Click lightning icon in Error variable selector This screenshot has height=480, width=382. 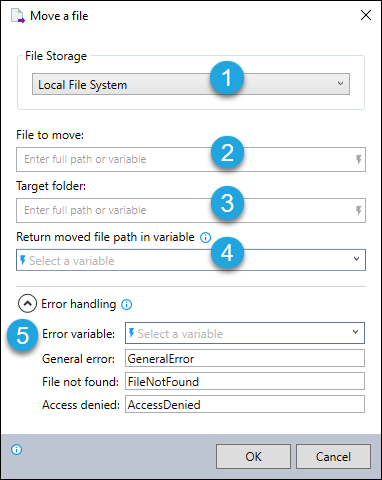pyautogui.click(x=131, y=333)
